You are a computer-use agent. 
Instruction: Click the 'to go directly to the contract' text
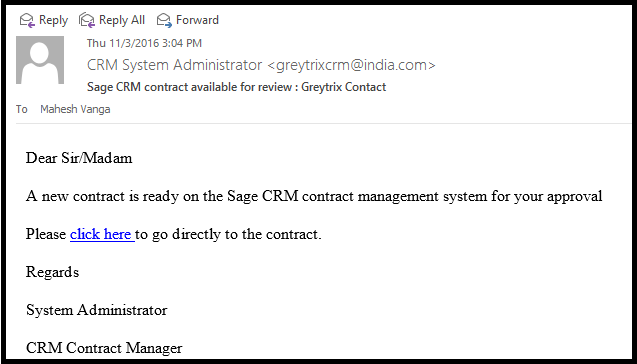(x=228, y=234)
